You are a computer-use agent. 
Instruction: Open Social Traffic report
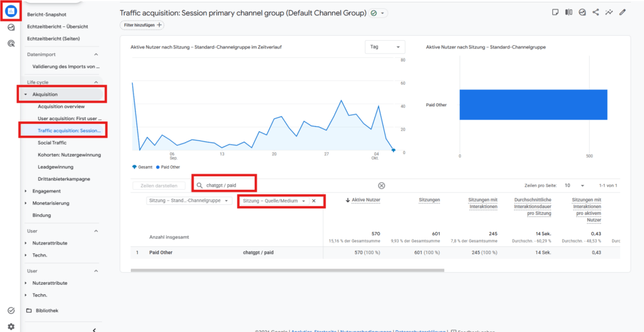[52, 143]
